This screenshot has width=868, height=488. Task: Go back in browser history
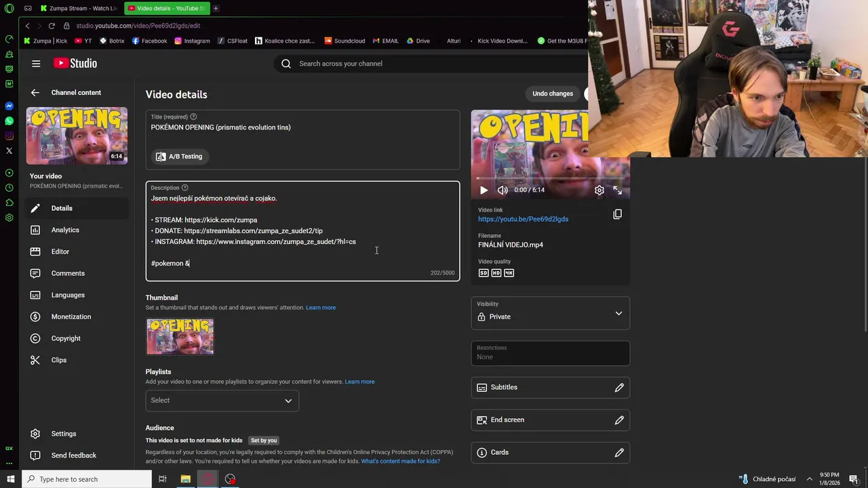coord(27,26)
